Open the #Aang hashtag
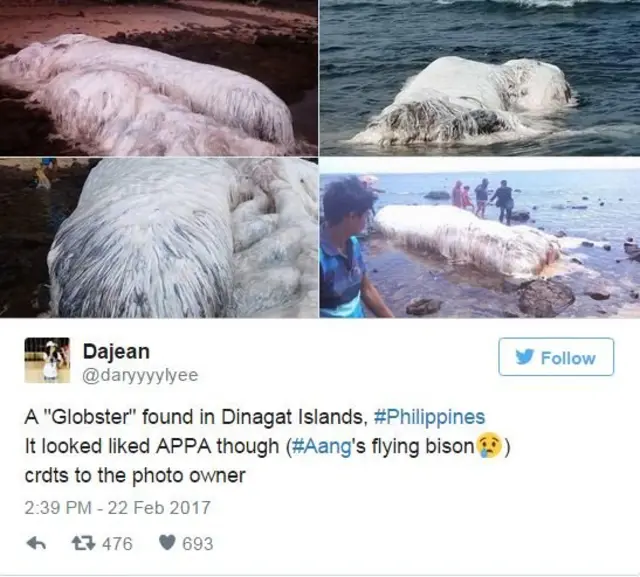The image size is (640, 577). click(322, 446)
